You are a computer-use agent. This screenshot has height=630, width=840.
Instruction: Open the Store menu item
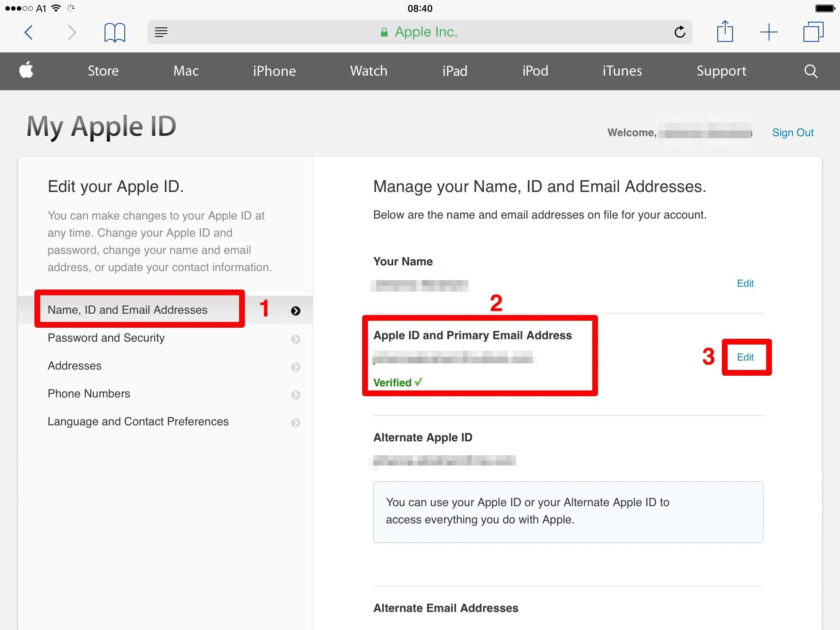(103, 71)
